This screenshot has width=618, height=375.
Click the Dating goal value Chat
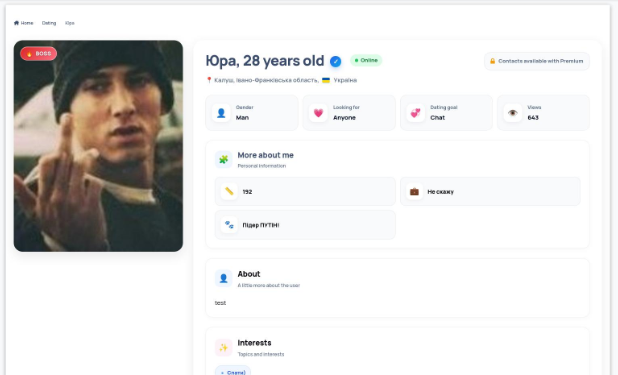[x=437, y=118]
